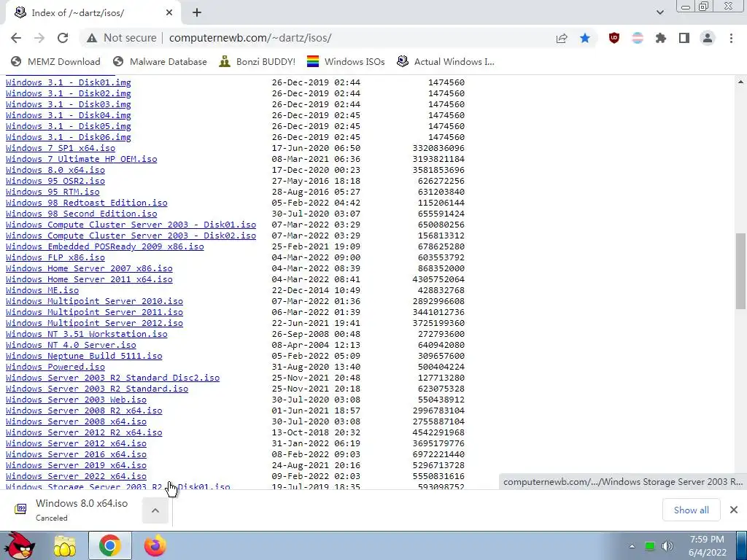Download Windows Server 2022 x64.iso
Image resolution: width=747 pixels, height=560 pixels.
[x=76, y=477]
